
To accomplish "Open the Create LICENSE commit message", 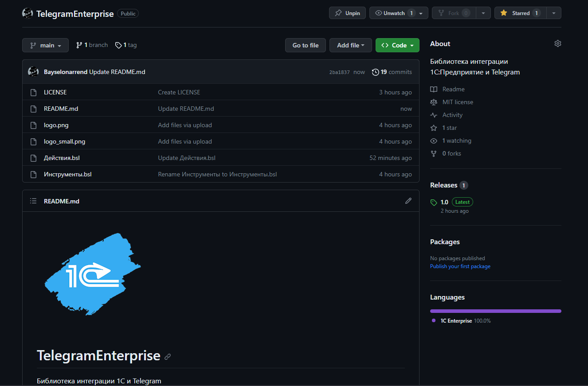I will [x=179, y=92].
